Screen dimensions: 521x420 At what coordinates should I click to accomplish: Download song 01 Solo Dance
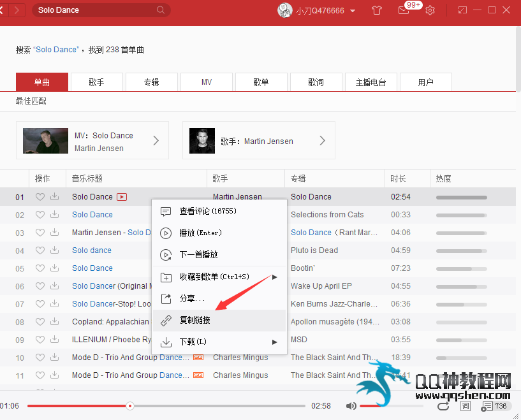point(54,196)
